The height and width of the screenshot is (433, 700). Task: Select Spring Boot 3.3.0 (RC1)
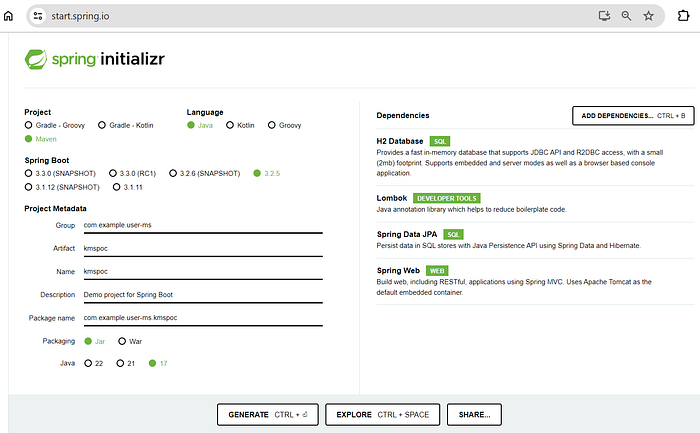point(133,173)
